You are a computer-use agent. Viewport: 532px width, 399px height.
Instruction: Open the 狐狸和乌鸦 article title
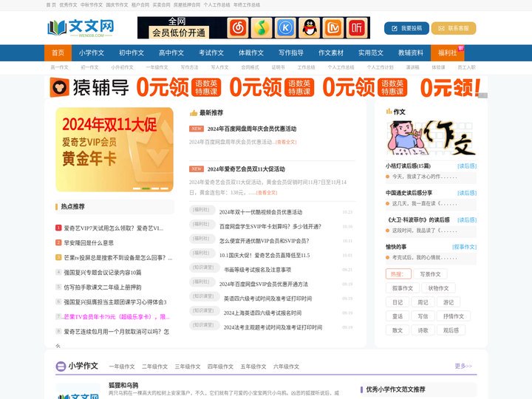click(x=123, y=385)
